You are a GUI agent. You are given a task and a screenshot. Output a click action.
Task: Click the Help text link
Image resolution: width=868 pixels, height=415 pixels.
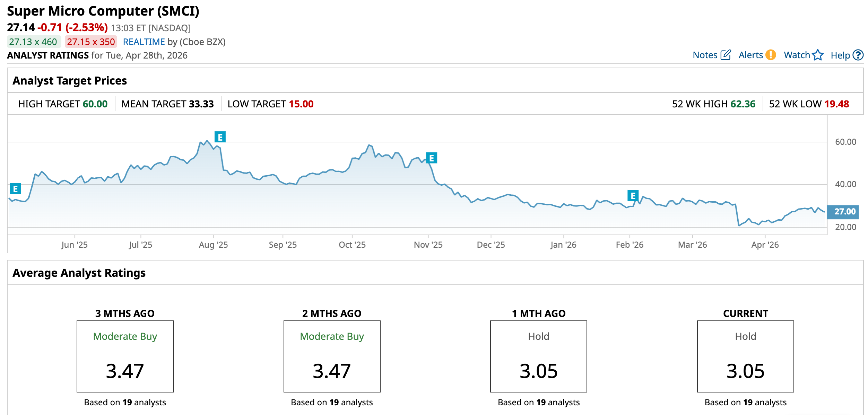pos(840,55)
